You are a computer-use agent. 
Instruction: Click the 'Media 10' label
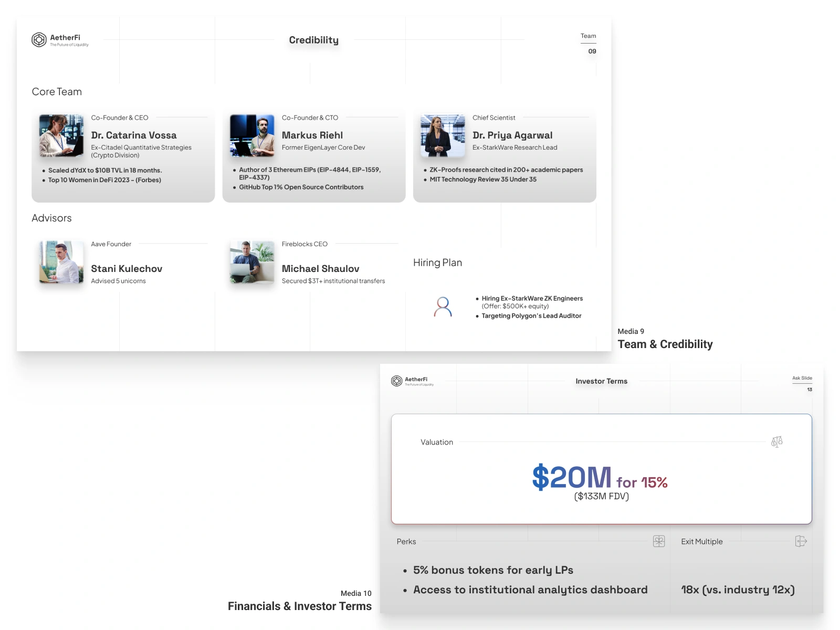pyautogui.click(x=356, y=593)
